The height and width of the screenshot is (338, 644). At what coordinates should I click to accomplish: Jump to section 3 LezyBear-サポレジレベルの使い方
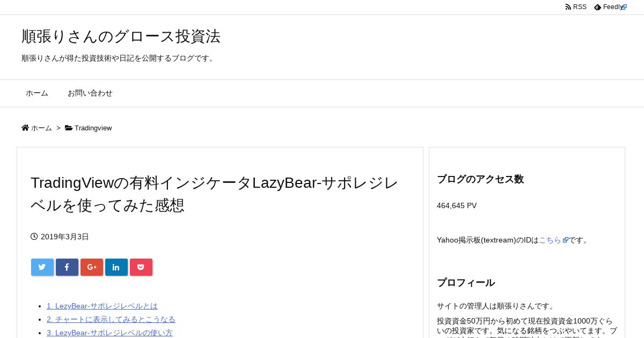point(109,333)
